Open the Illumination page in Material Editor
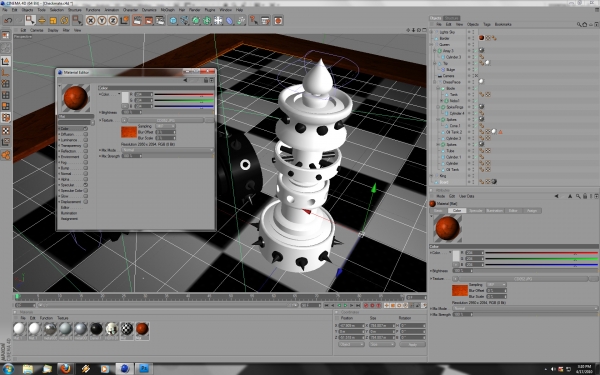The width and height of the screenshot is (600, 375). click(69, 213)
